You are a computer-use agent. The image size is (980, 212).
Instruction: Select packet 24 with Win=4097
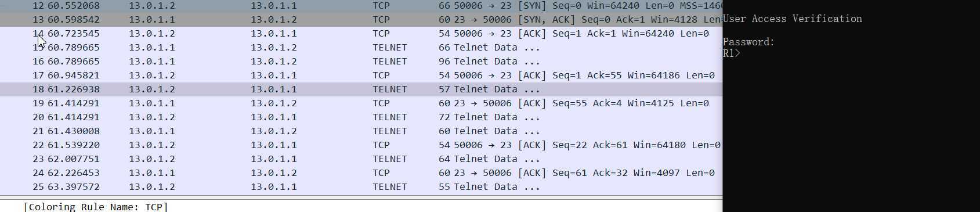click(361, 173)
